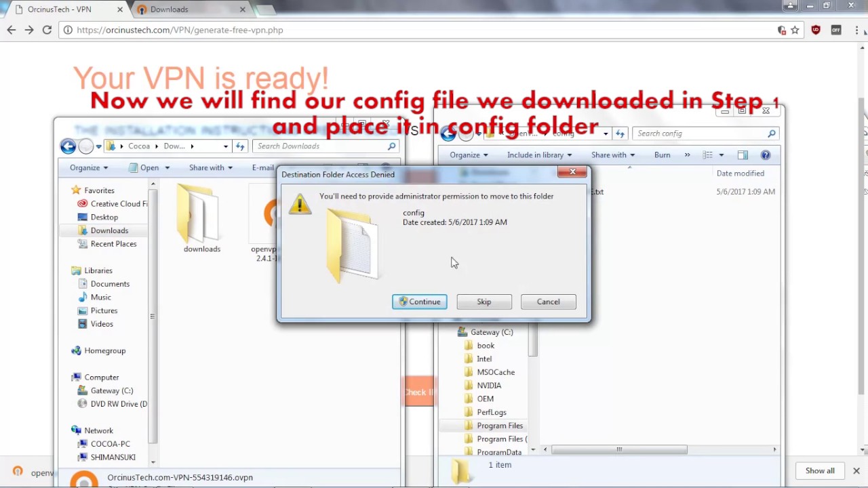This screenshot has width=868, height=488.
Task: Refresh the Downloads Explorer address bar
Action: [240, 146]
